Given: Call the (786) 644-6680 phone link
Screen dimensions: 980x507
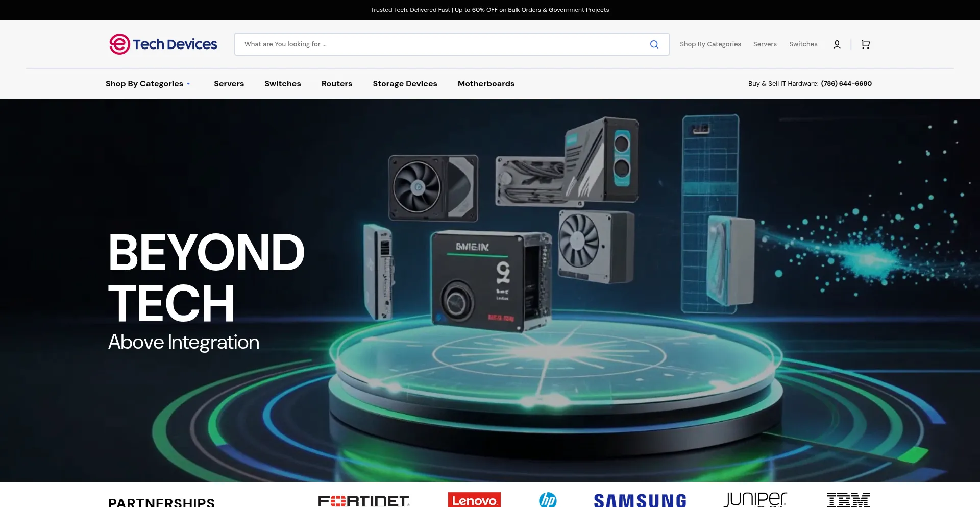Looking at the screenshot, I should [x=846, y=83].
